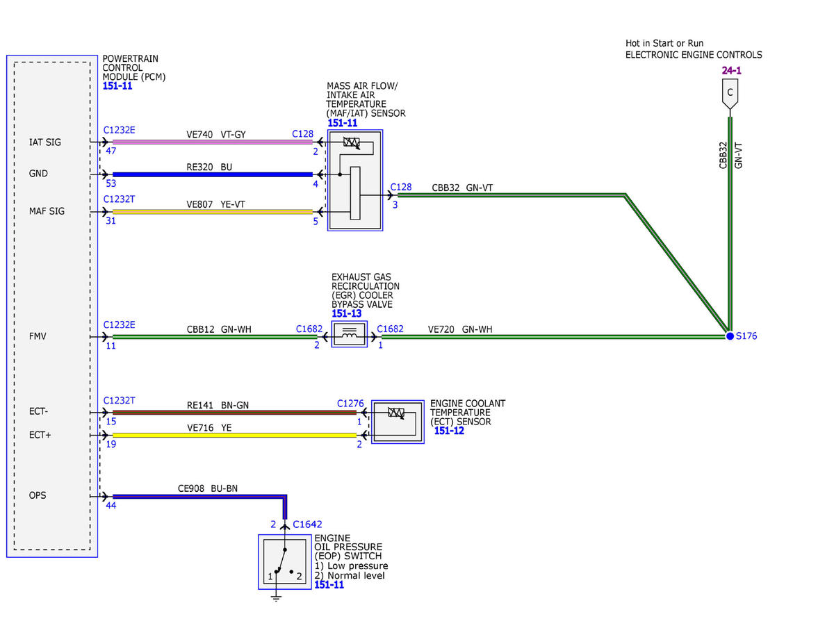Viewport: 834px width, 644px height.
Task: Select the EGR cooler bypass valve coil symbol
Action: (350, 334)
